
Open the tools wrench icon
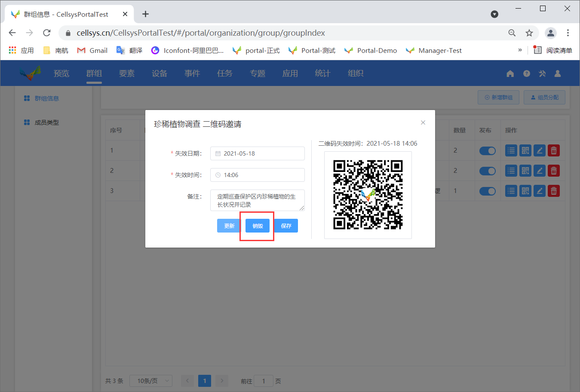point(542,73)
